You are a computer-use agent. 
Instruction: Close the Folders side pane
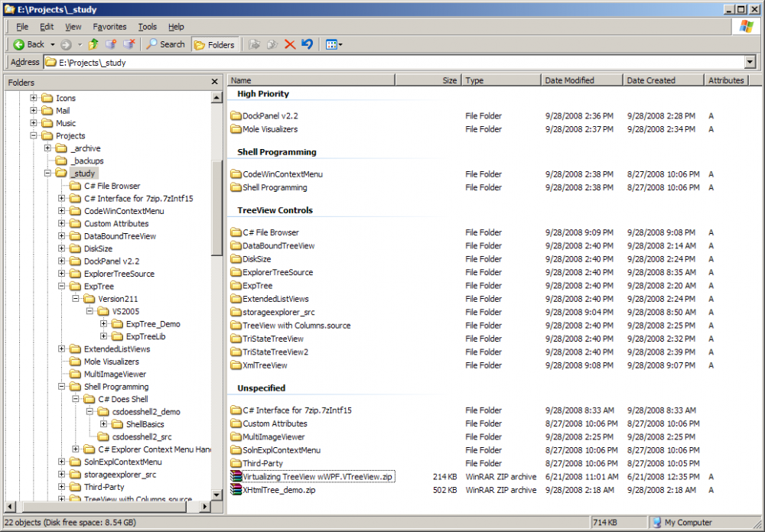(x=215, y=82)
